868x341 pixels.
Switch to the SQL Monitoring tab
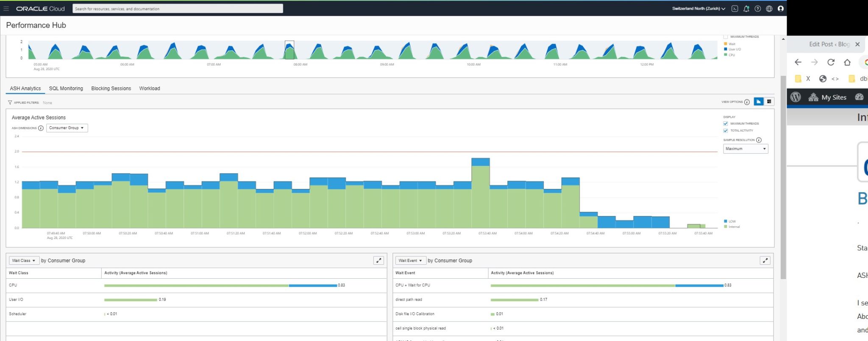(66, 89)
